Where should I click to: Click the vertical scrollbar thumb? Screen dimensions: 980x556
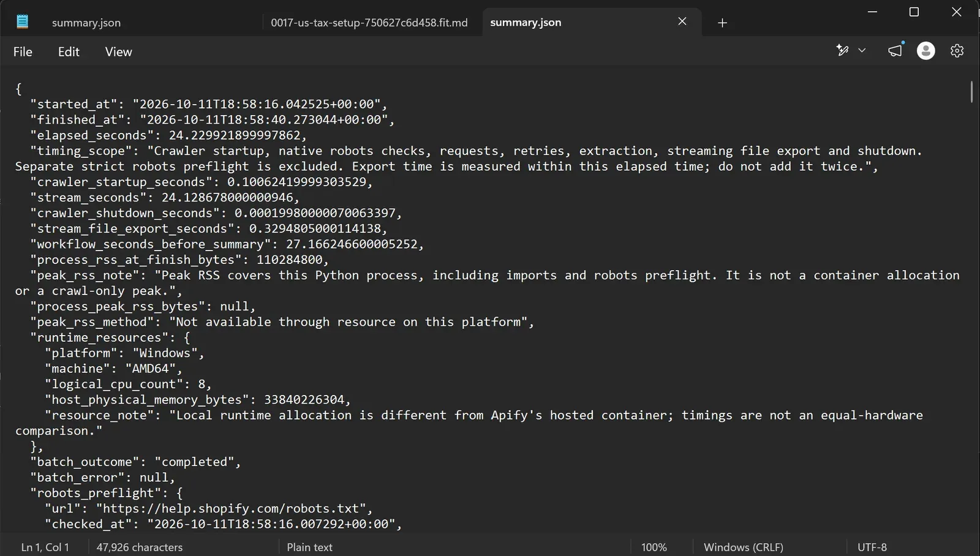click(971, 92)
